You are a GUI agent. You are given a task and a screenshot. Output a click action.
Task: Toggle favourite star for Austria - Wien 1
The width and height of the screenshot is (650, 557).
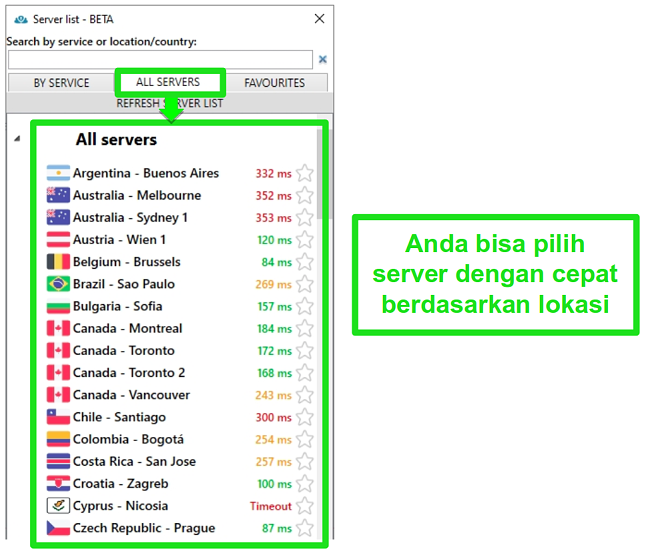tap(305, 240)
